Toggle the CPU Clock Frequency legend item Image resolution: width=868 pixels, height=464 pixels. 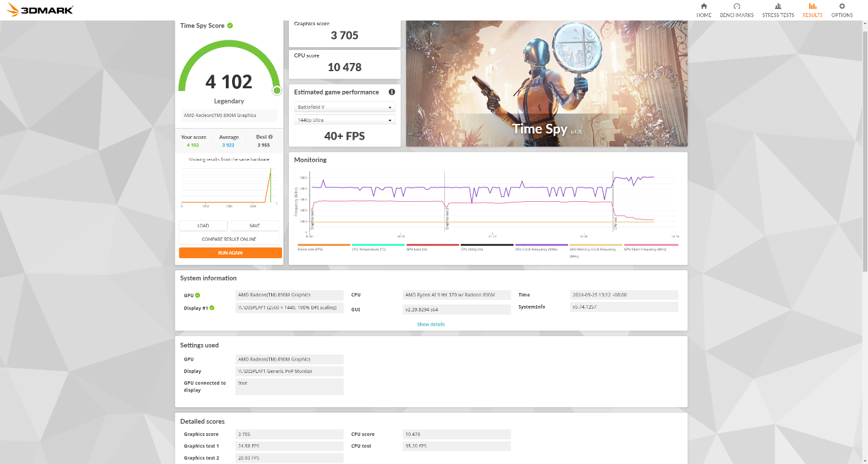[x=541, y=248]
